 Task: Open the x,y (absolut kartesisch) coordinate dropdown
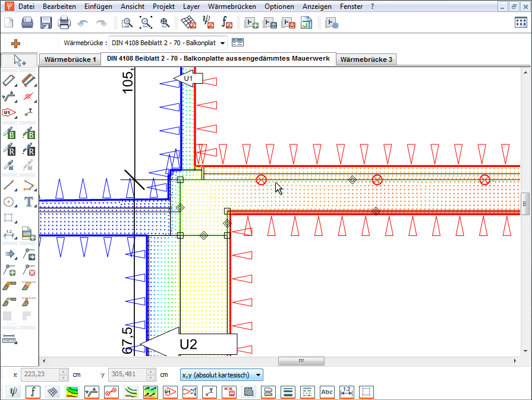tap(257, 374)
